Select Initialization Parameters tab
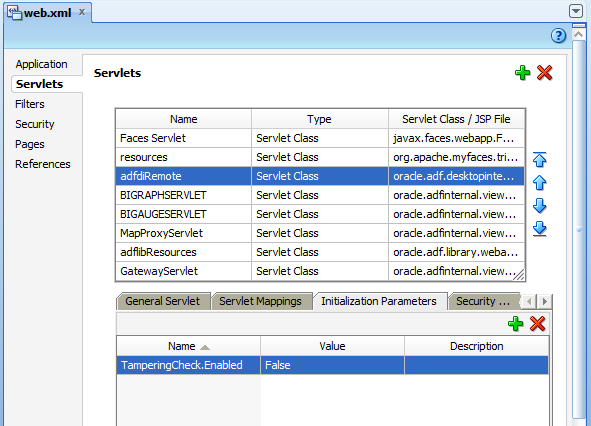Screen dimensions: 591x426 click(379, 301)
